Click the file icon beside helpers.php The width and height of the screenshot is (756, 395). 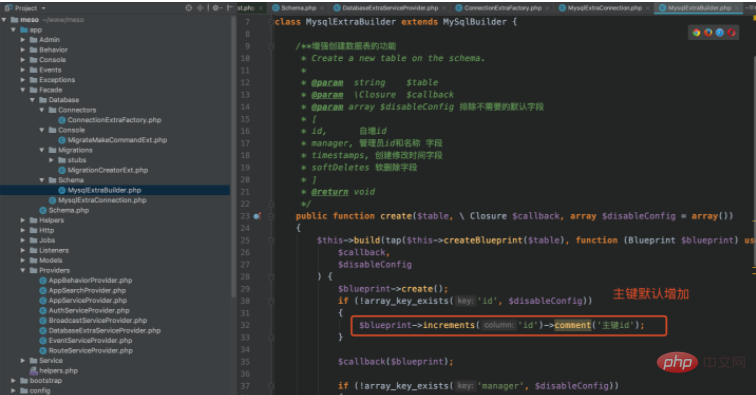(x=34, y=370)
